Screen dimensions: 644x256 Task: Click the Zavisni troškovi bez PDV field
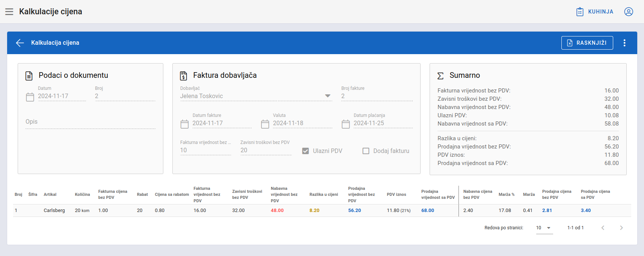(x=266, y=150)
